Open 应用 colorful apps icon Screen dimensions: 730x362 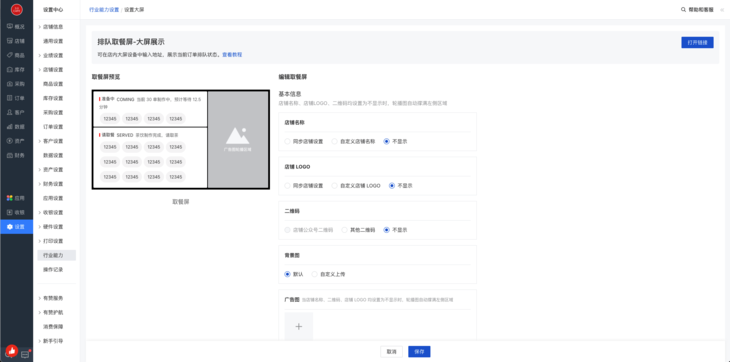10,198
